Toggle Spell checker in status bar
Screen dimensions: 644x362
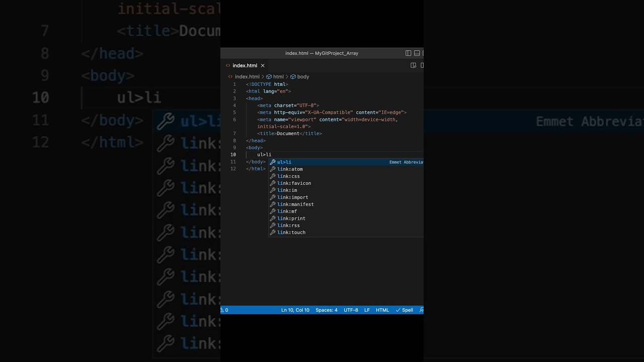405,310
